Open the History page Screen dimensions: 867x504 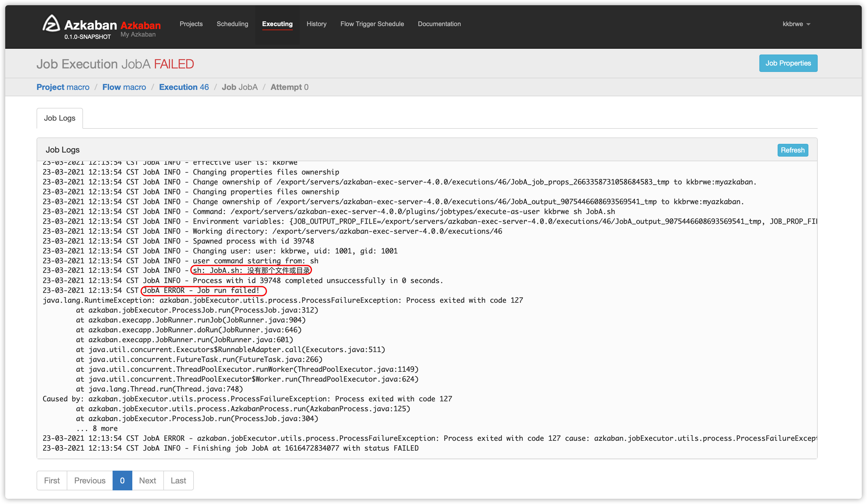[x=317, y=24]
